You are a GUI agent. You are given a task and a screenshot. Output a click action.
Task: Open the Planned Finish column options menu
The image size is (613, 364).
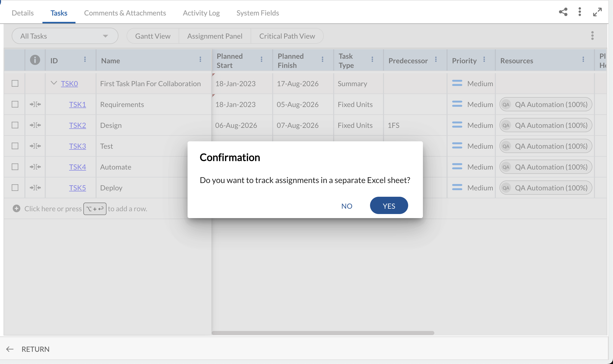pyautogui.click(x=323, y=59)
